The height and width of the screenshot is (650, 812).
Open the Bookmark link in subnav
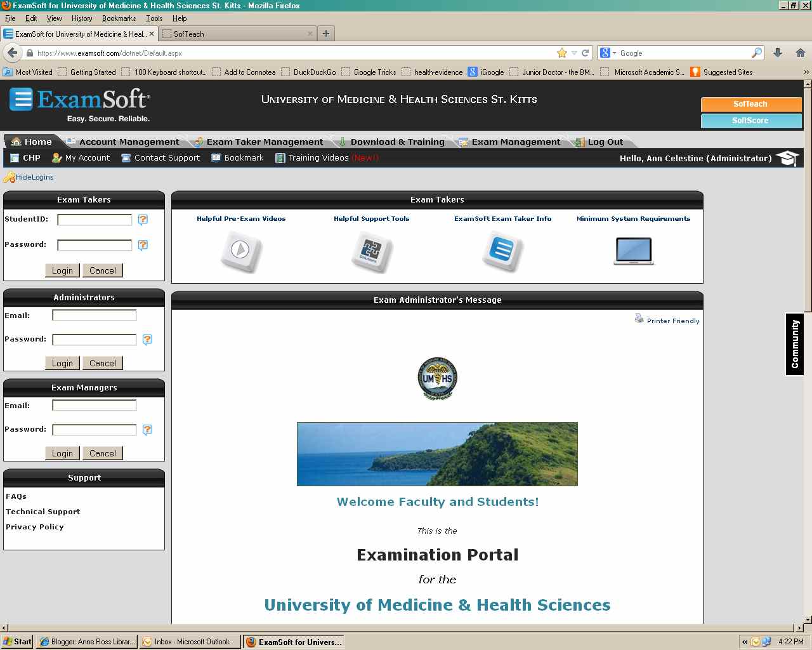coord(237,158)
